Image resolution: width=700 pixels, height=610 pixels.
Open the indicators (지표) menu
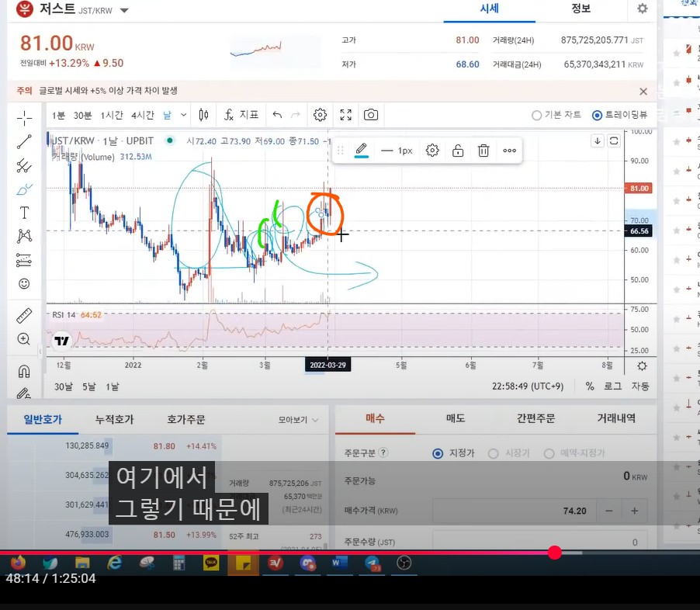(x=241, y=115)
